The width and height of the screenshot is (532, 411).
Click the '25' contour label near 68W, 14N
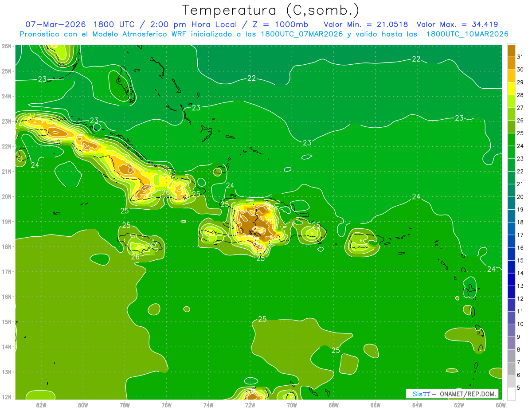click(x=336, y=350)
